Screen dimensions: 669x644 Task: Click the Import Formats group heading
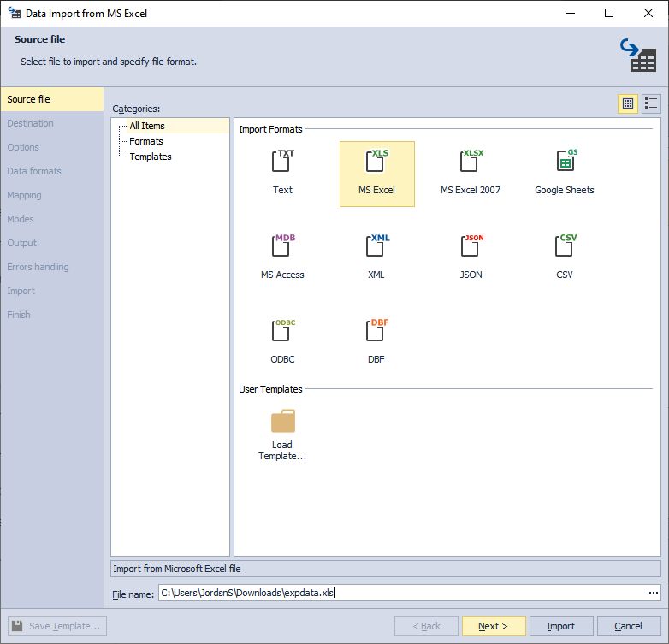pyautogui.click(x=270, y=129)
